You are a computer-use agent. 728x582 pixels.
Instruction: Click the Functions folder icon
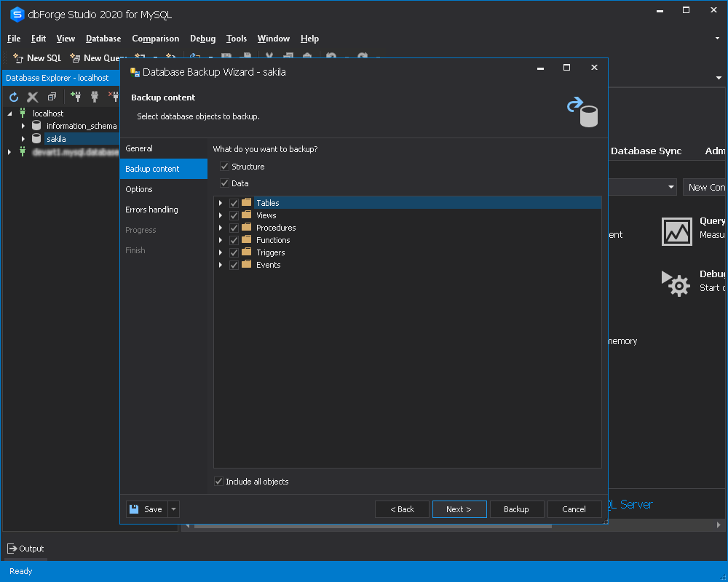(247, 240)
